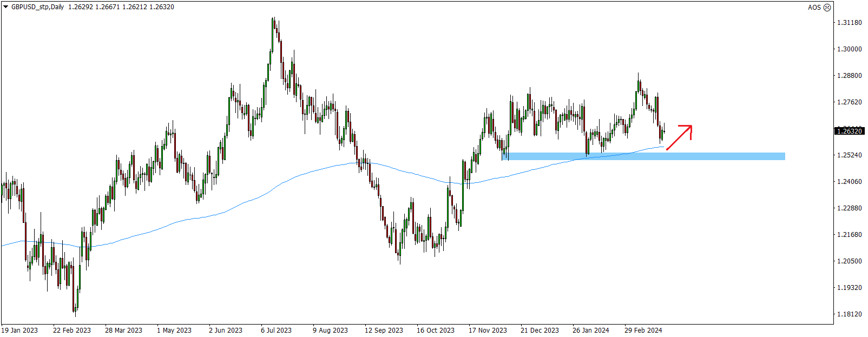Click the 1.27620 price scale label

coord(849,102)
